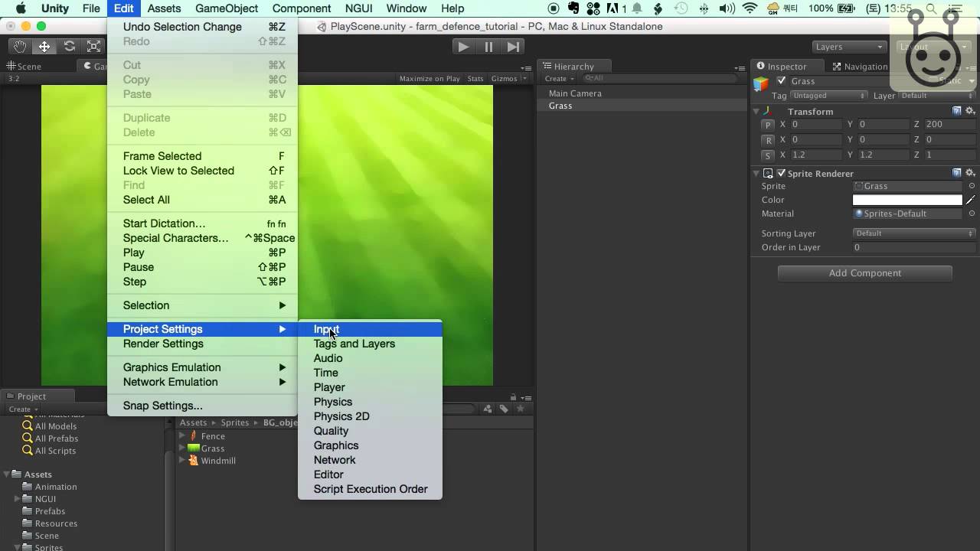Select the Move tool in the toolbar
Image resolution: width=980 pixels, height=551 pixels.
(x=44, y=47)
